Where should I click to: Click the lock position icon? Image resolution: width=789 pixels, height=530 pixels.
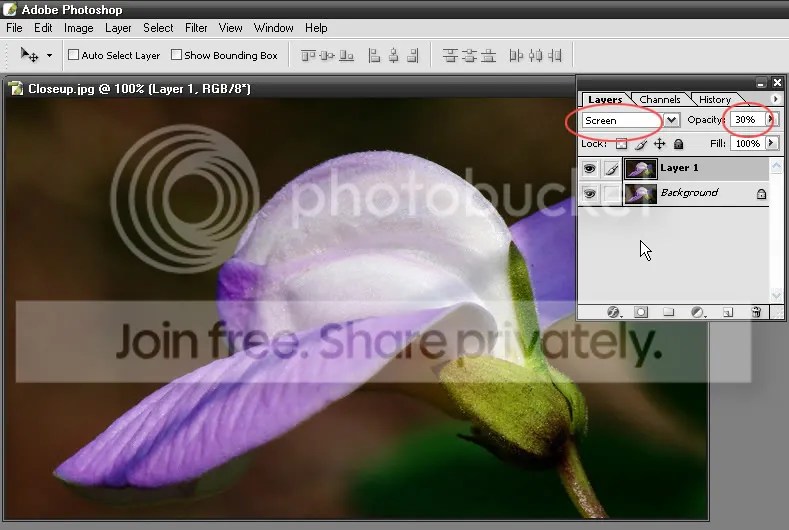pyautogui.click(x=659, y=144)
